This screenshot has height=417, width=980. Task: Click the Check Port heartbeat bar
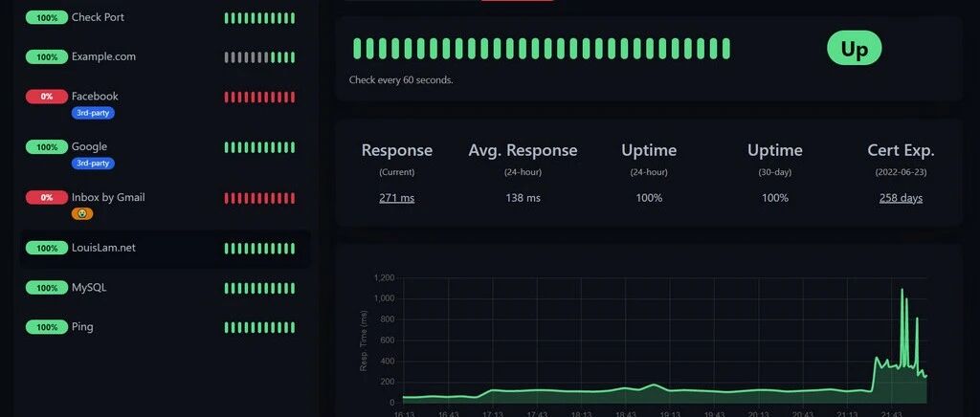click(259, 18)
